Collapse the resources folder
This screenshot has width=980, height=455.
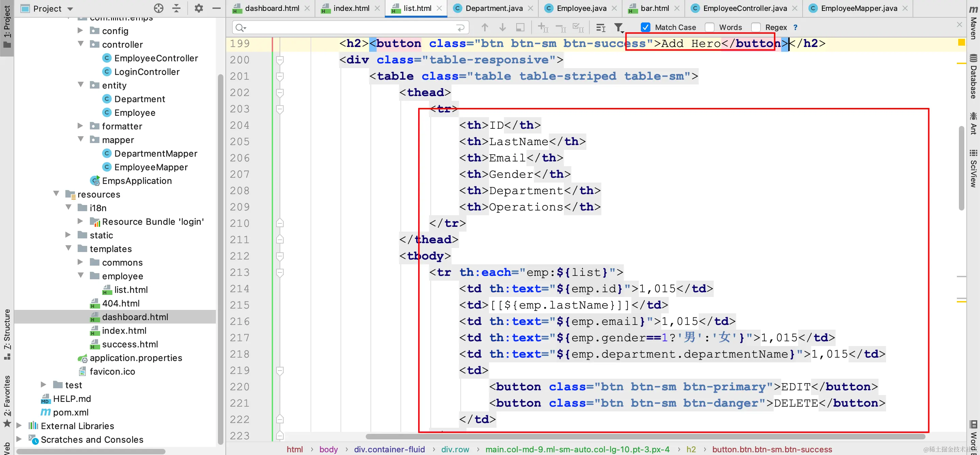point(56,194)
